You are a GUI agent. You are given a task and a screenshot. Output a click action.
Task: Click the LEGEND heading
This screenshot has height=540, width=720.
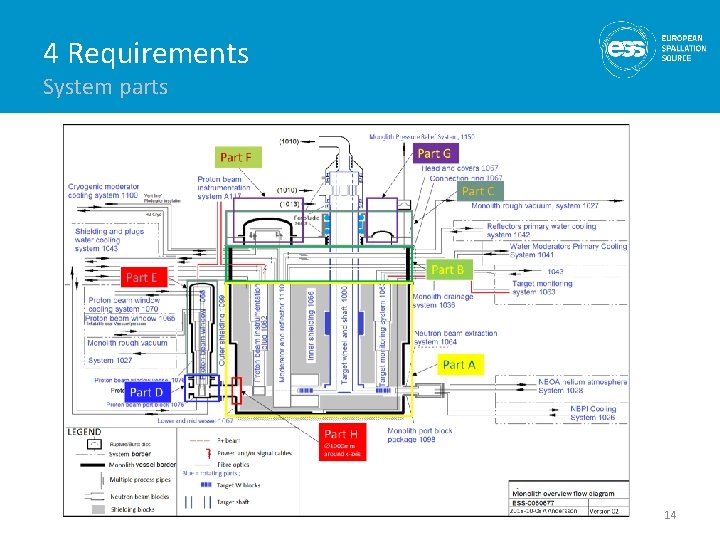[x=84, y=432]
